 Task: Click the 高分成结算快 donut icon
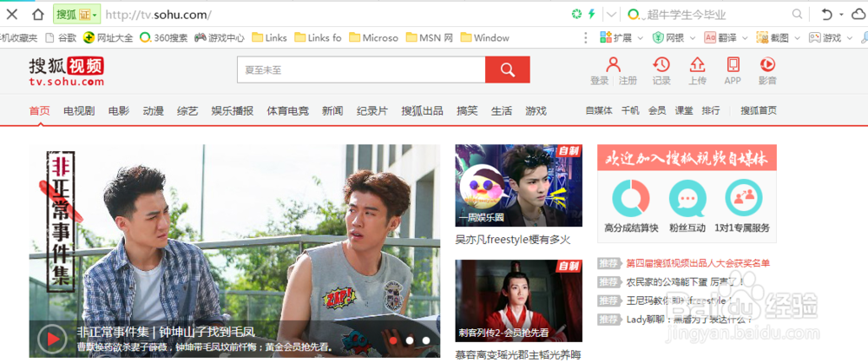tap(631, 198)
